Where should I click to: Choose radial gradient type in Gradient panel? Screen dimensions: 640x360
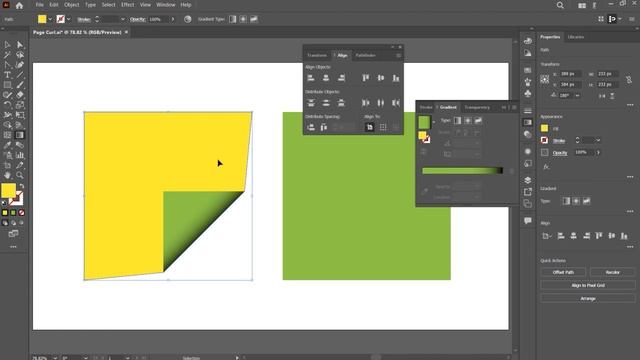(x=468, y=120)
